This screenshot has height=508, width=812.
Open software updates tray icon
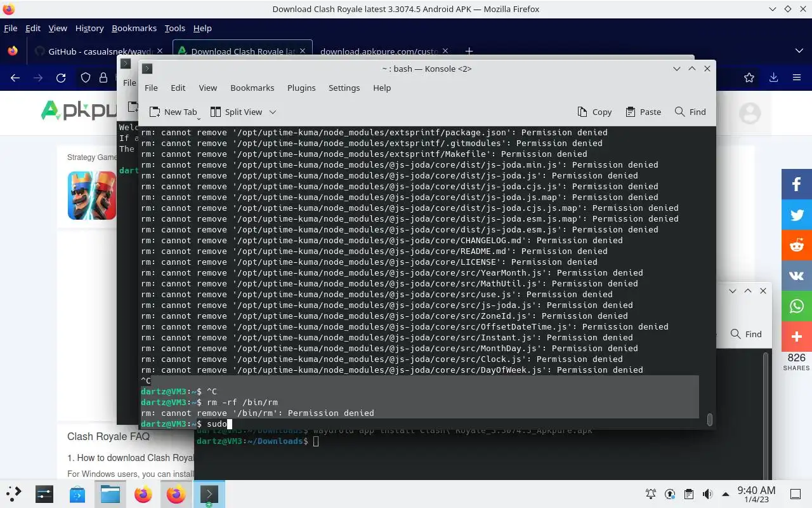pos(670,494)
